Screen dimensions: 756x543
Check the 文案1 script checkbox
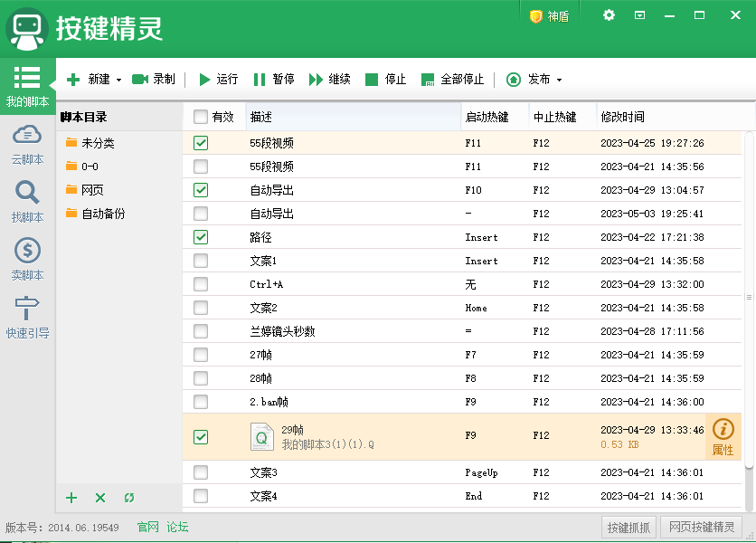[x=201, y=261]
